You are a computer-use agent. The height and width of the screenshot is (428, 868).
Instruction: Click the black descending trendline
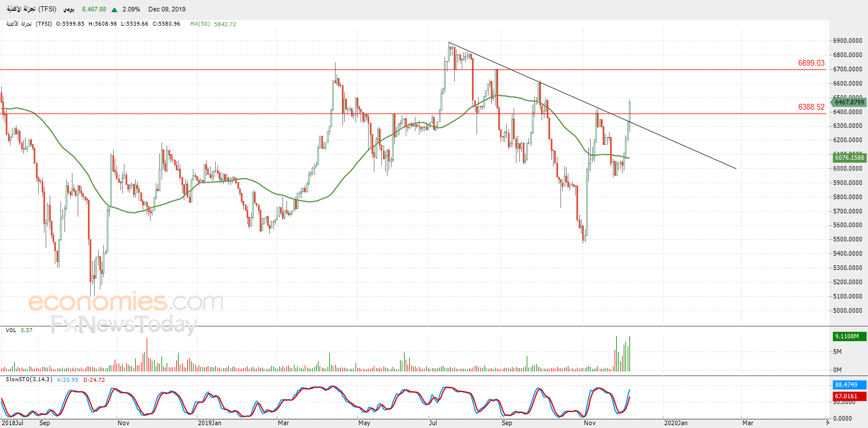592,106
